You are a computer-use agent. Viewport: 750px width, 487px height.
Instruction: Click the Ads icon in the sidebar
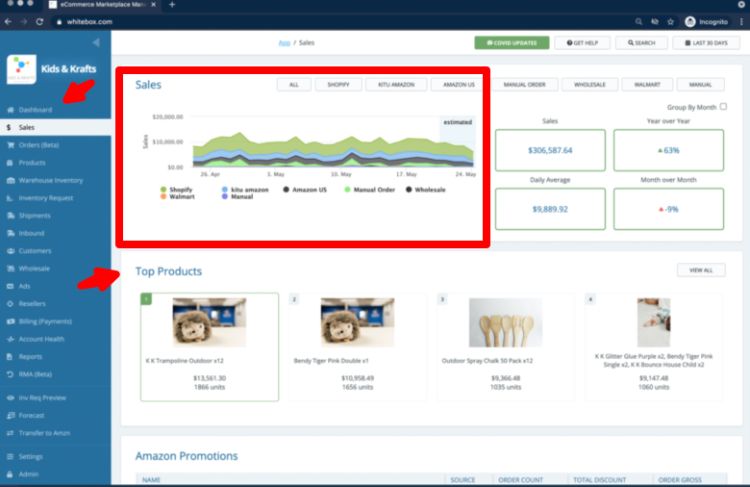click(x=10, y=286)
